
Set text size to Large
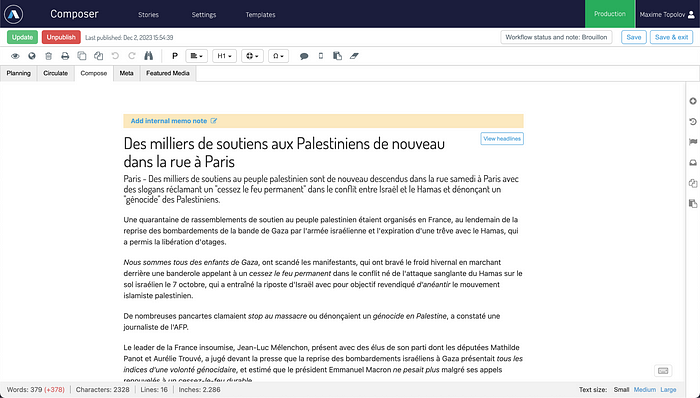[668, 390]
